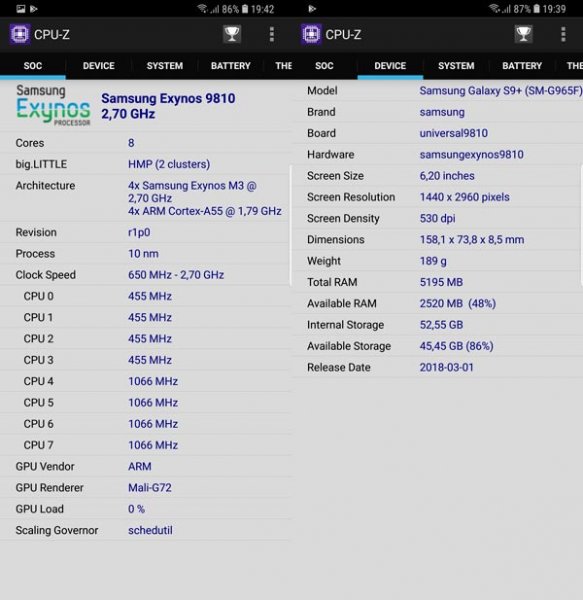The width and height of the screenshot is (583, 600).
Task: Tap Release Date value '2018-03-01'
Action: (x=447, y=367)
